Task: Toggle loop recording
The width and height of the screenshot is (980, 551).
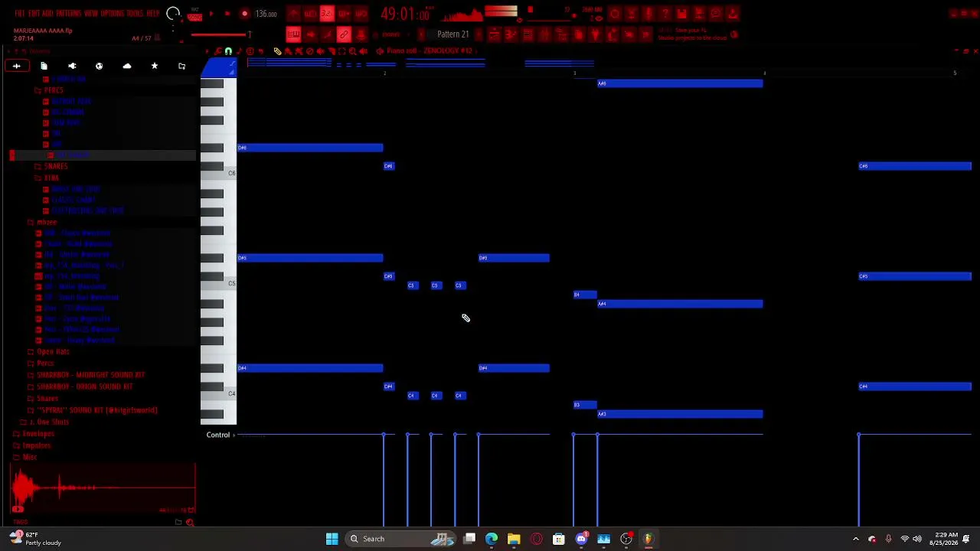Action: click(x=361, y=14)
